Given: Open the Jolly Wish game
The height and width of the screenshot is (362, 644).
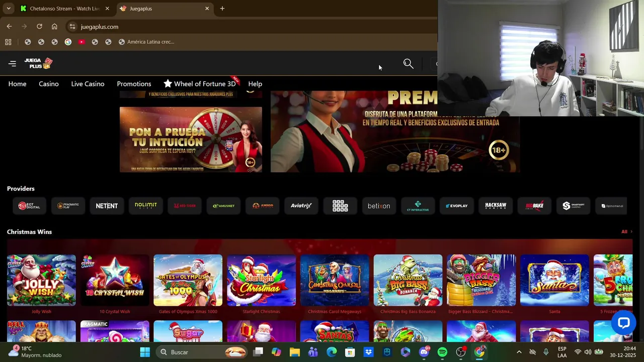Looking at the screenshot, I should pos(41,280).
